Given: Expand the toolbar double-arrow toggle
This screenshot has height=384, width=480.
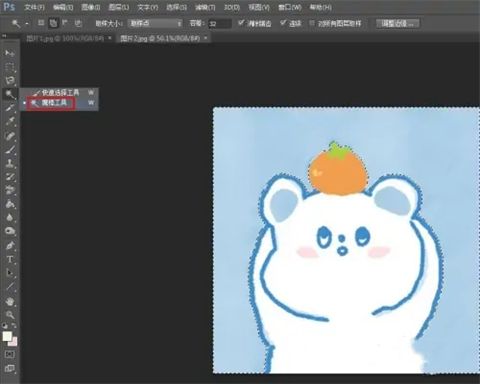Looking at the screenshot, I should [4, 35].
